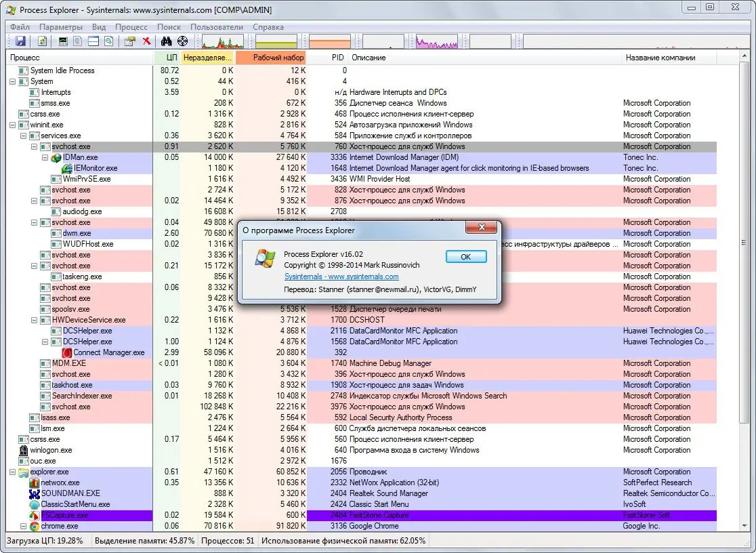This screenshot has width=756, height=553.
Task: Open the Поиск menu
Action: tap(169, 27)
